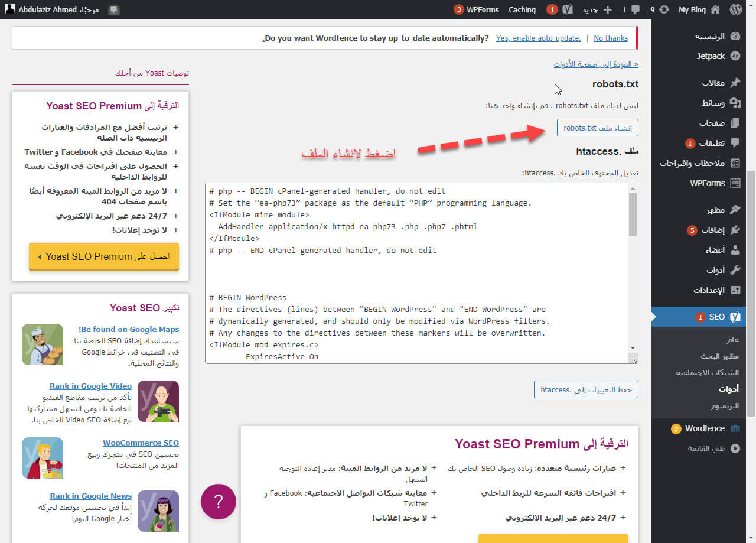Click the Google News character thumbnail

(158, 511)
